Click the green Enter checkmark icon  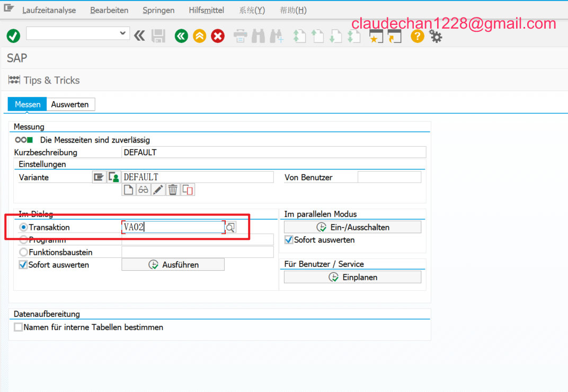tap(13, 36)
